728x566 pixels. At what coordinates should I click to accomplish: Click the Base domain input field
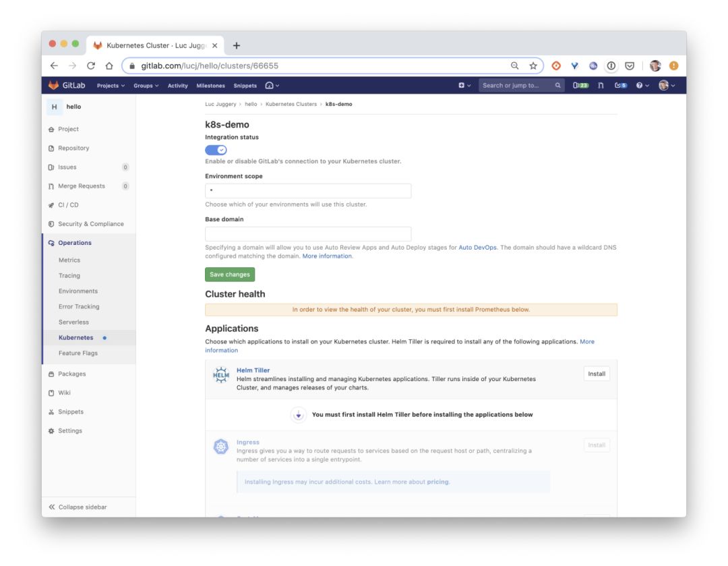(308, 233)
